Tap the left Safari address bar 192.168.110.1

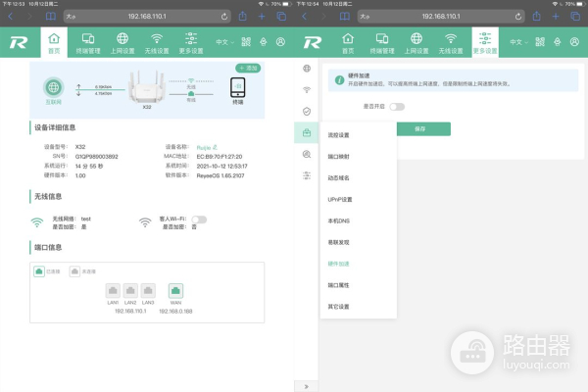(147, 17)
